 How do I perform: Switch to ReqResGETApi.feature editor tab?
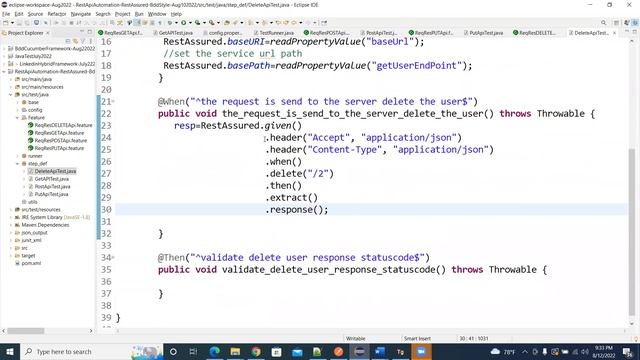coord(121,33)
